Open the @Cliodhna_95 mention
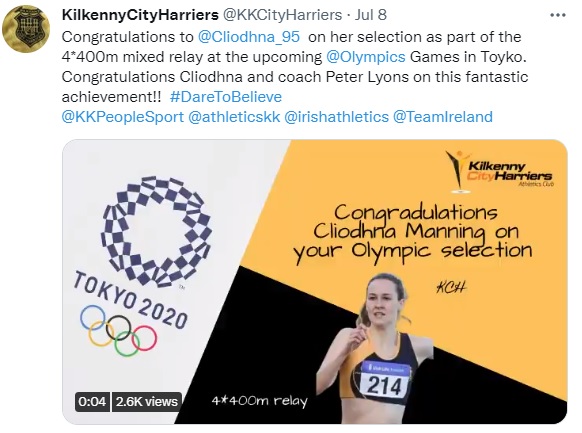This screenshot has width=582, height=433. coord(249,37)
